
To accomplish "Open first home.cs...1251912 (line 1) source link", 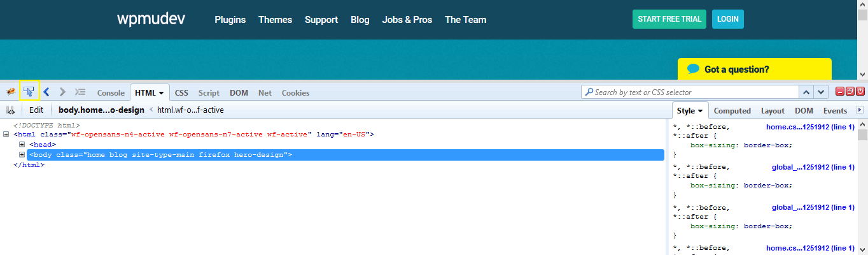I will pyautogui.click(x=810, y=127).
